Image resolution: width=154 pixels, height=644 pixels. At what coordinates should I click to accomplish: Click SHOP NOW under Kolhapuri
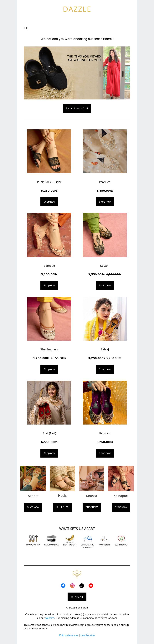(121, 507)
